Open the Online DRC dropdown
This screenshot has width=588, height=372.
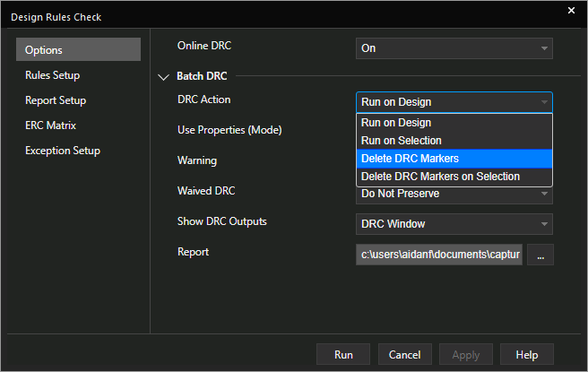coord(454,48)
